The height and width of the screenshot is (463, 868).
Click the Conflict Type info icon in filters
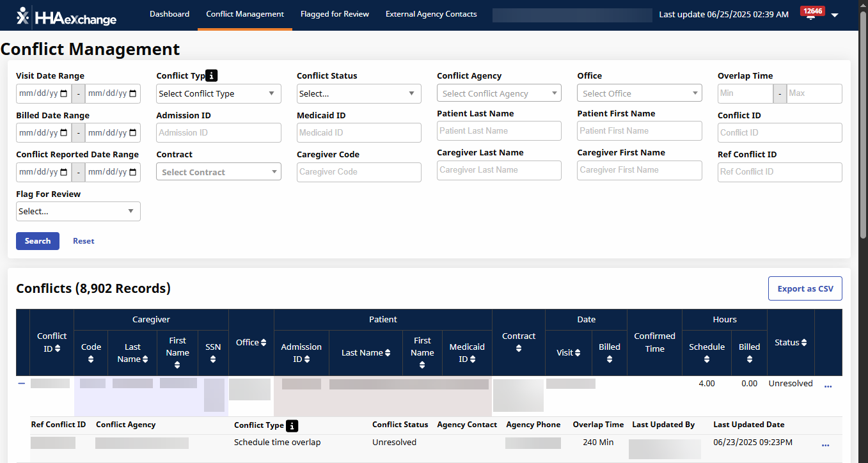click(212, 75)
